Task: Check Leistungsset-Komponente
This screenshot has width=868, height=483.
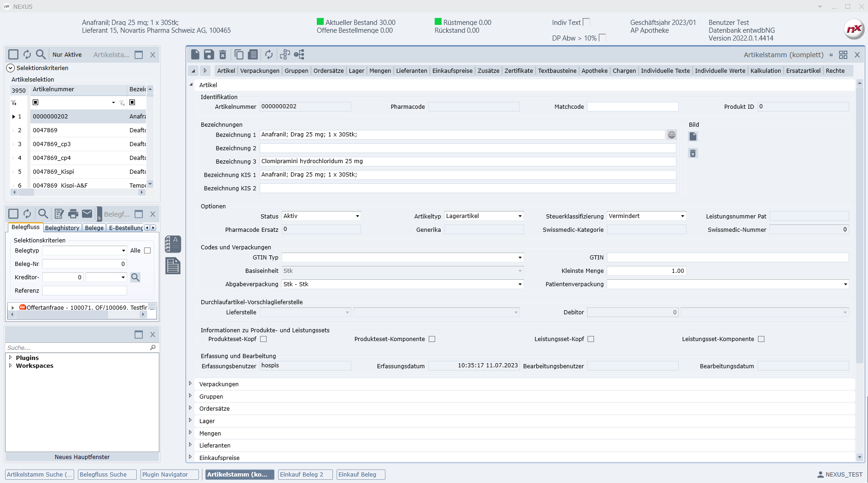Action: tap(761, 339)
